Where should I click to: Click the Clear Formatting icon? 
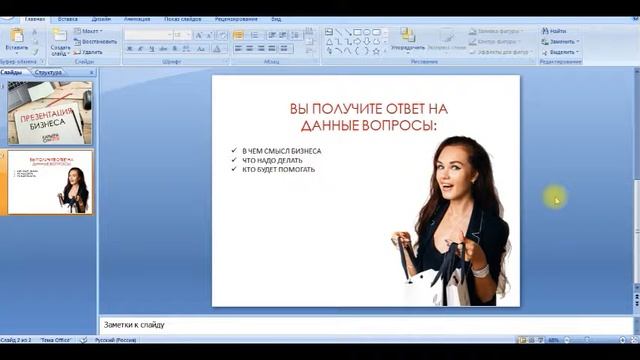point(222,36)
